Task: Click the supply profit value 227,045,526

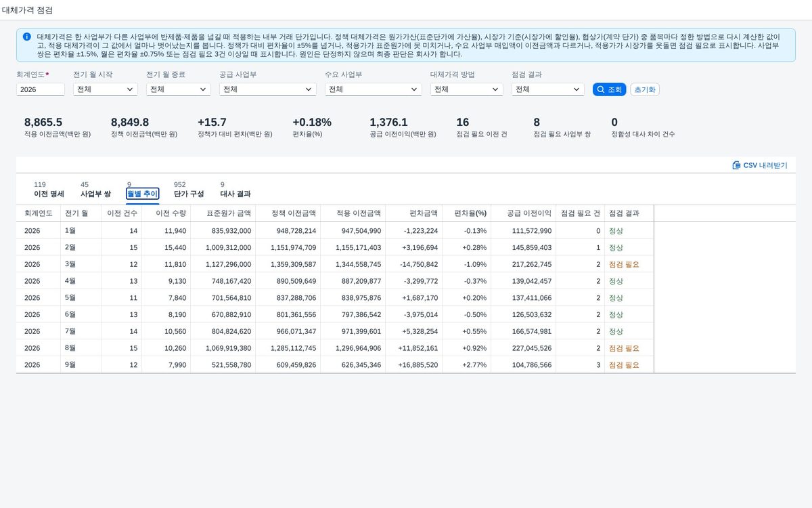Action: click(x=532, y=348)
